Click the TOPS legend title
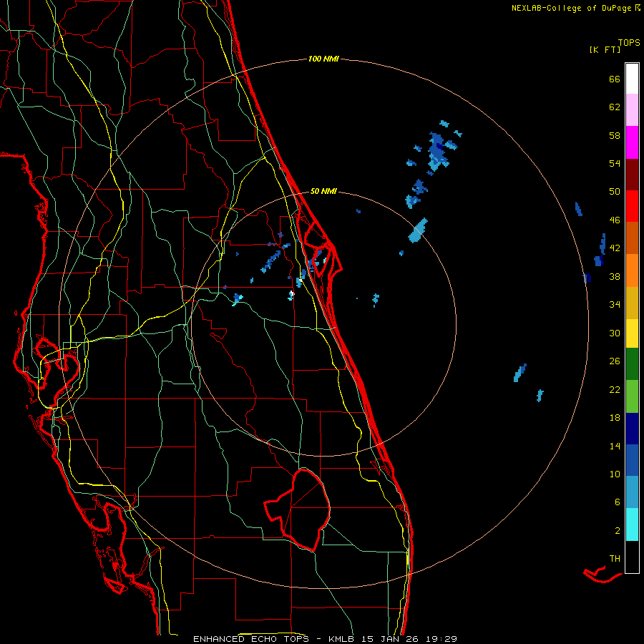This screenshot has width=644, height=644. 629,42
